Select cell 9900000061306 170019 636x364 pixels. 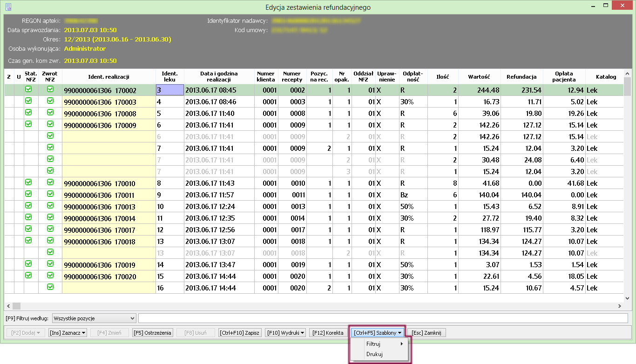[108, 265]
